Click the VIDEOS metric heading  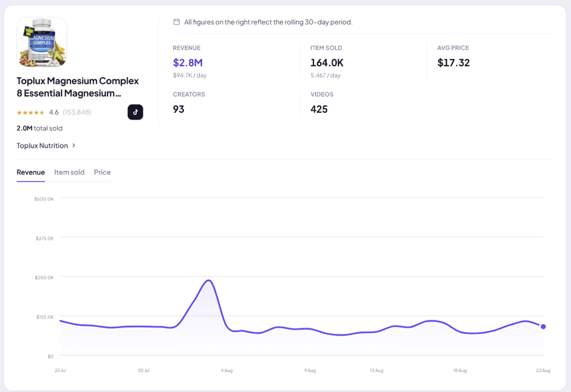point(322,95)
